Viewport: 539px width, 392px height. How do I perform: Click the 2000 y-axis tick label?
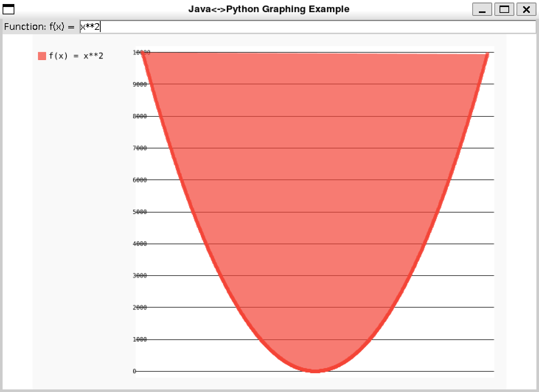[x=140, y=308]
